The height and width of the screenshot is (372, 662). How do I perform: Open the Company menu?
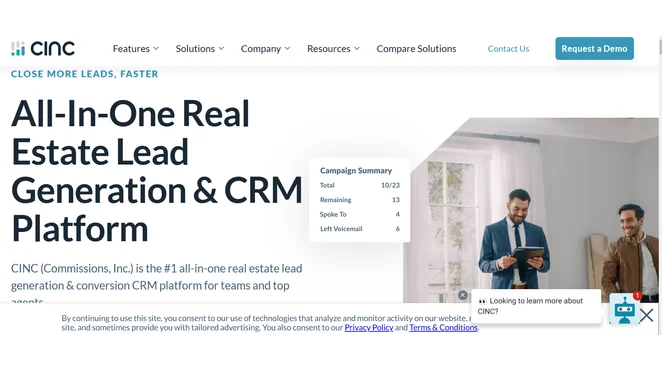coord(260,49)
